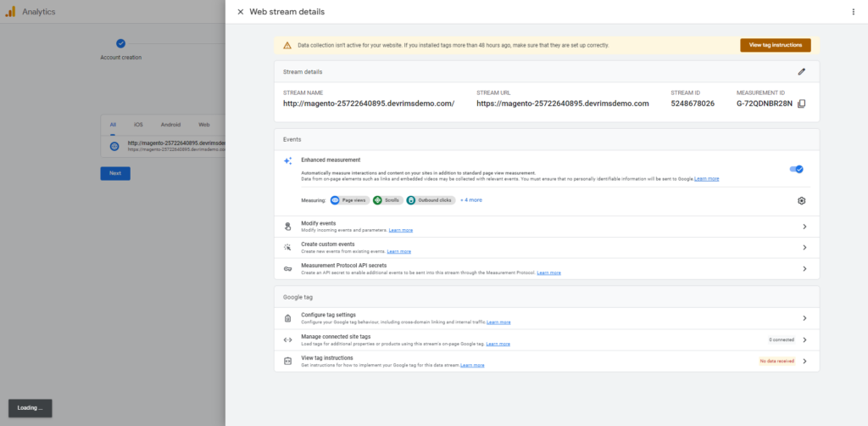The image size is (868, 426).
Task: Open Configure tag settings chevron
Action: pos(804,318)
